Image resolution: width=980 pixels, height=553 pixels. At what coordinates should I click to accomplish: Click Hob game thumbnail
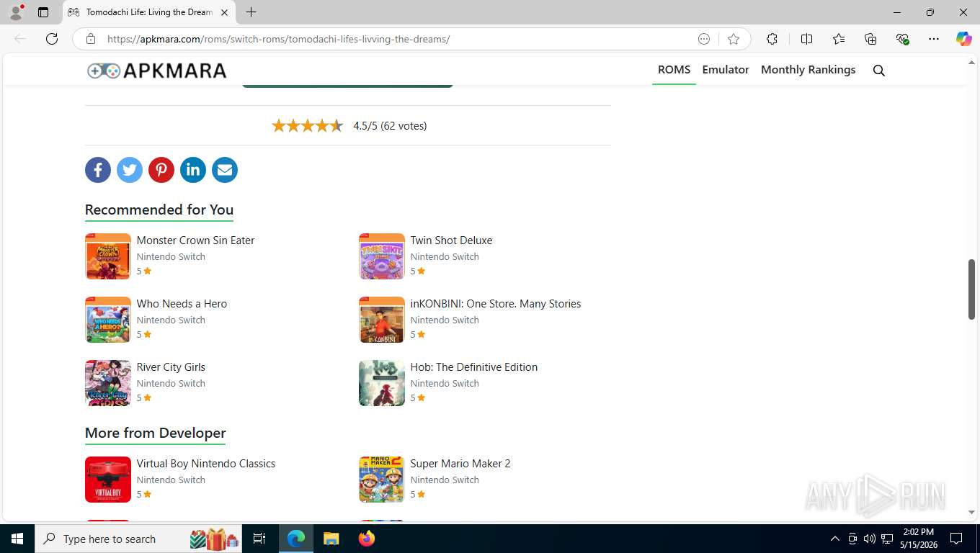pyautogui.click(x=382, y=383)
